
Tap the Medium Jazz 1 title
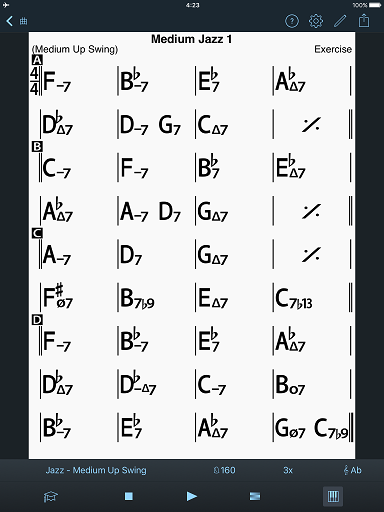(191, 39)
